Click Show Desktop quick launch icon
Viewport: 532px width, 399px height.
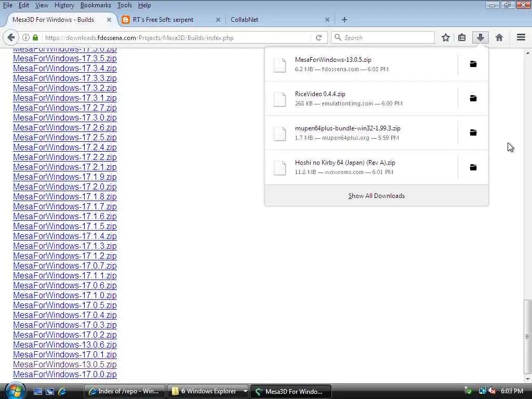(37, 391)
